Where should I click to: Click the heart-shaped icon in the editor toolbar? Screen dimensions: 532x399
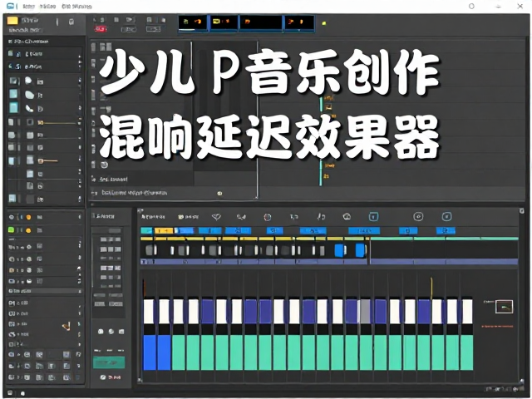pyautogui.click(x=216, y=216)
